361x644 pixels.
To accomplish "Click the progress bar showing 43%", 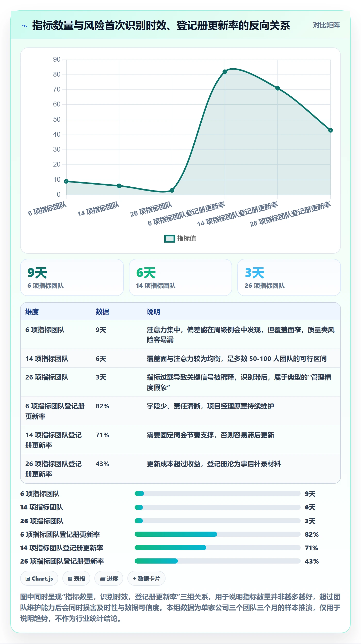I will (x=217, y=561).
